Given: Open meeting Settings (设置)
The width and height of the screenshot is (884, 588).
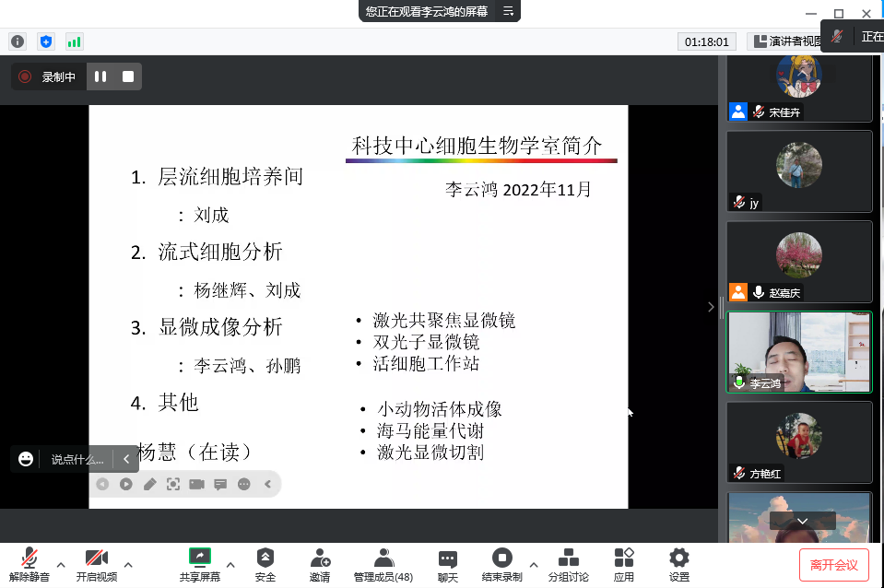Looking at the screenshot, I should coord(679,564).
